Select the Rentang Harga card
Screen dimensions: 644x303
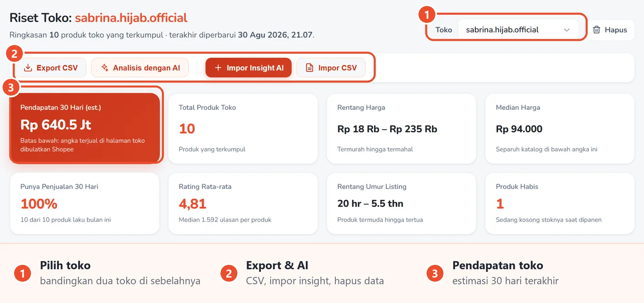[401, 128]
